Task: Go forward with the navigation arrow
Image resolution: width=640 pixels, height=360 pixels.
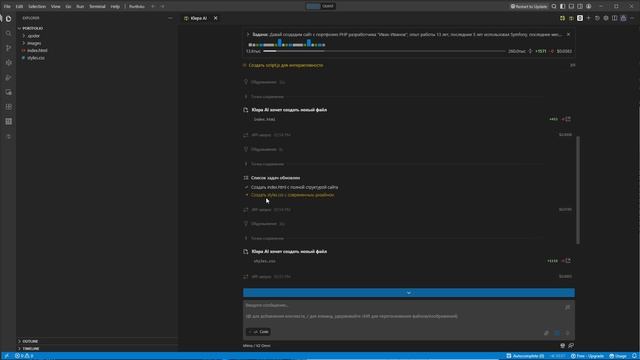Action: click(x=162, y=6)
